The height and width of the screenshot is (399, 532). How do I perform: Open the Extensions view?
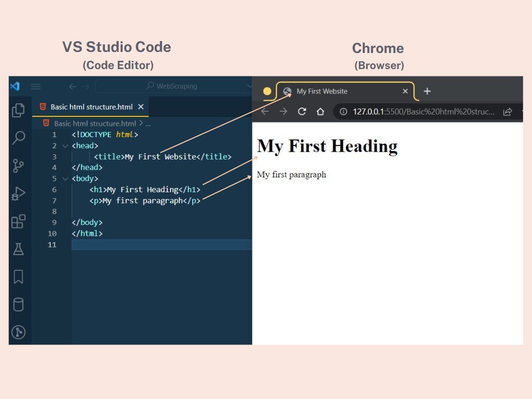(19, 221)
